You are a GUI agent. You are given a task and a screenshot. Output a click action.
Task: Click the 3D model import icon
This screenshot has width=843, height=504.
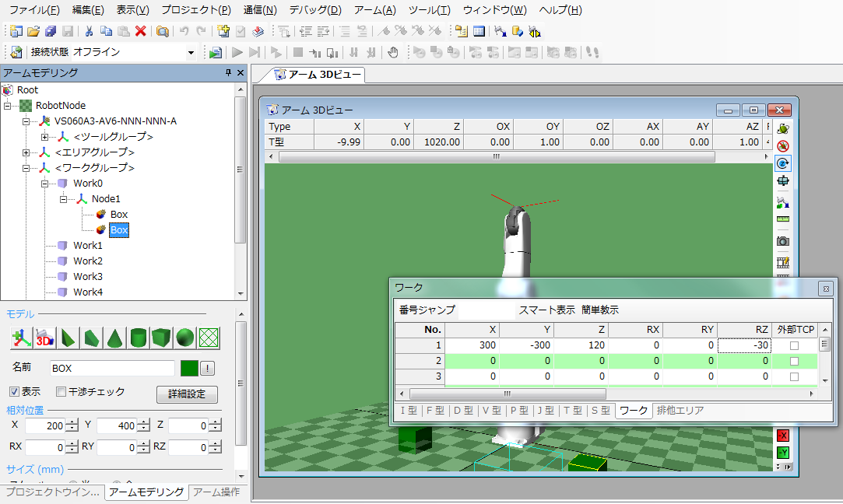pos(44,338)
